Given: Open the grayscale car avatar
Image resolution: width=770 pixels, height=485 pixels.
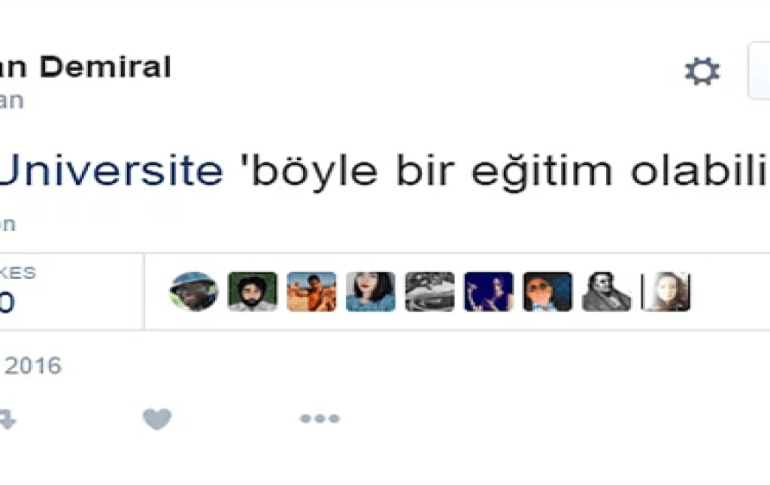Looking at the screenshot, I should [x=429, y=292].
